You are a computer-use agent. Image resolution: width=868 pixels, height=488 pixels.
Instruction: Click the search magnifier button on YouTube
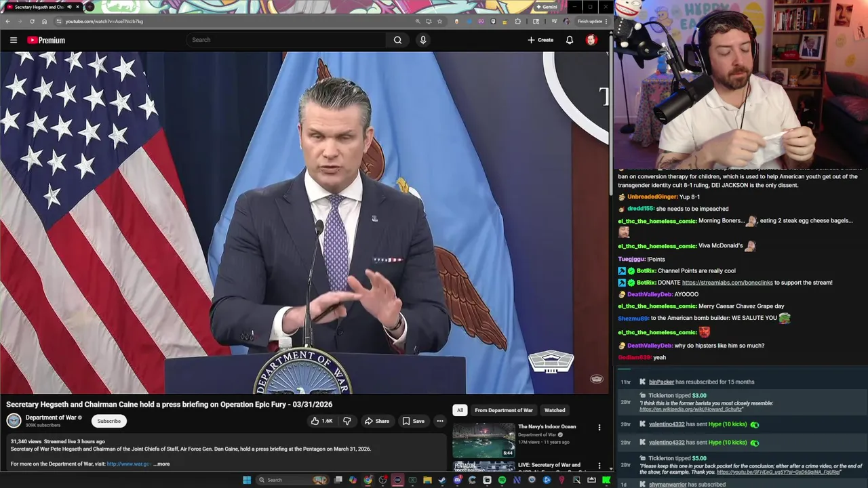[397, 40]
